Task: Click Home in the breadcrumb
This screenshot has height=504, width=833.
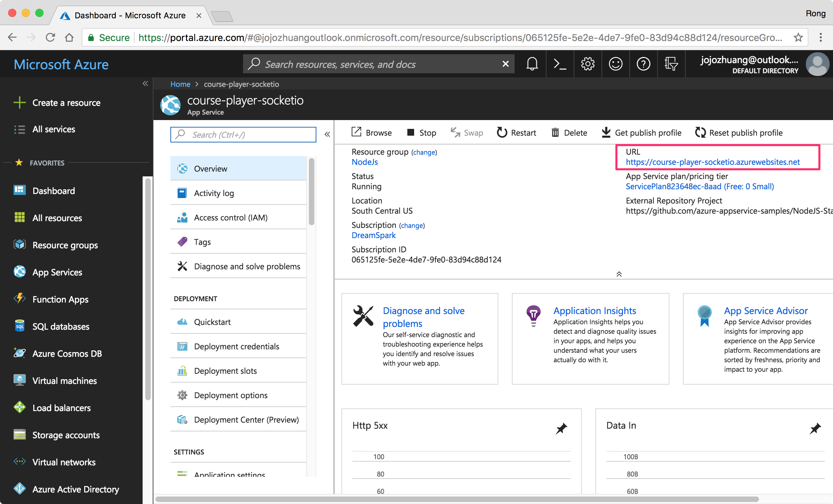Action: coord(180,84)
